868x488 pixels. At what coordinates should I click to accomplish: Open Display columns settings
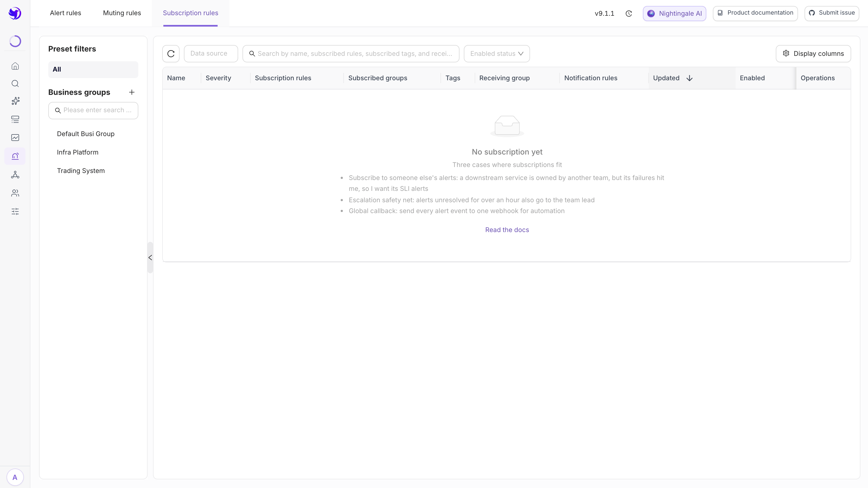(813, 54)
